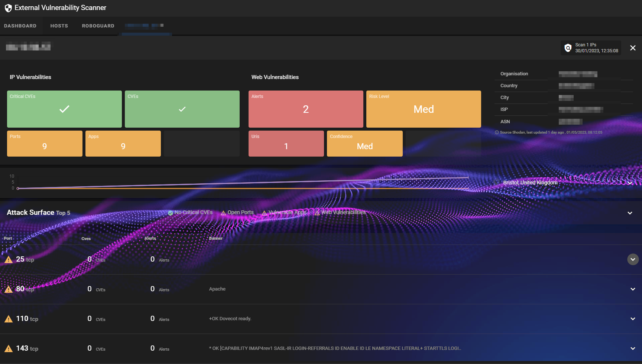The height and width of the screenshot is (364, 642).
Task: Toggle the Web Vulnerabilities legend filter
Action: tap(340, 213)
